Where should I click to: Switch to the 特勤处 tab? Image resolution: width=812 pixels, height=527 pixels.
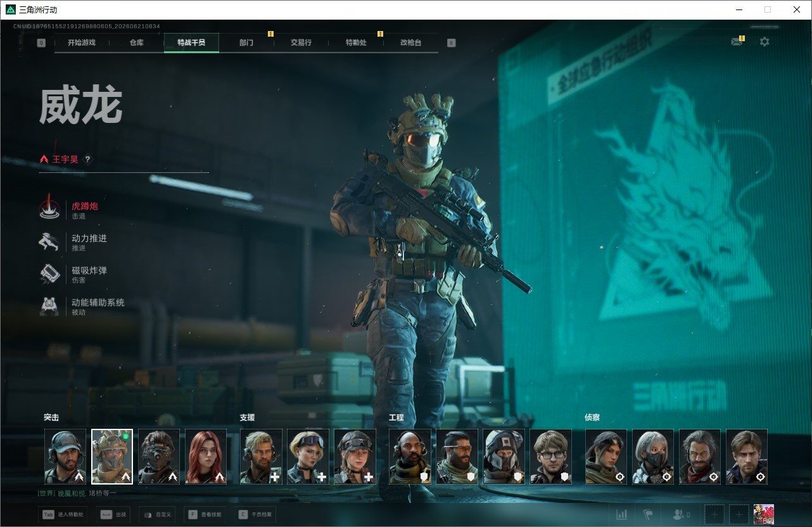[356, 42]
